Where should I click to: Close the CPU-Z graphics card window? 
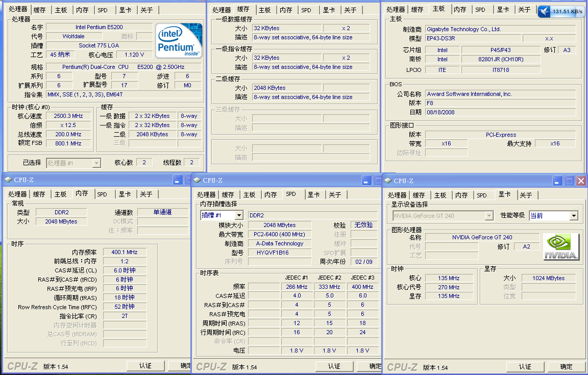coord(581,181)
